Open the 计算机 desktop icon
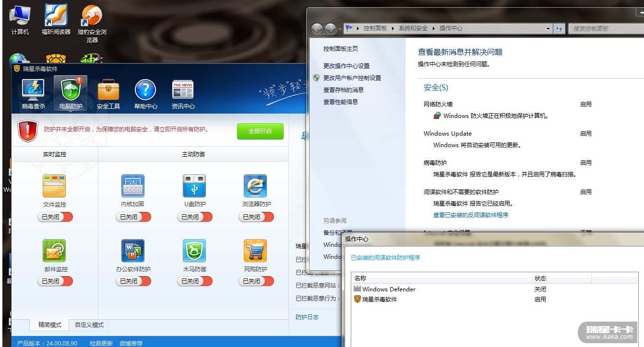The height and width of the screenshot is (347, 644). click(20, 20)
